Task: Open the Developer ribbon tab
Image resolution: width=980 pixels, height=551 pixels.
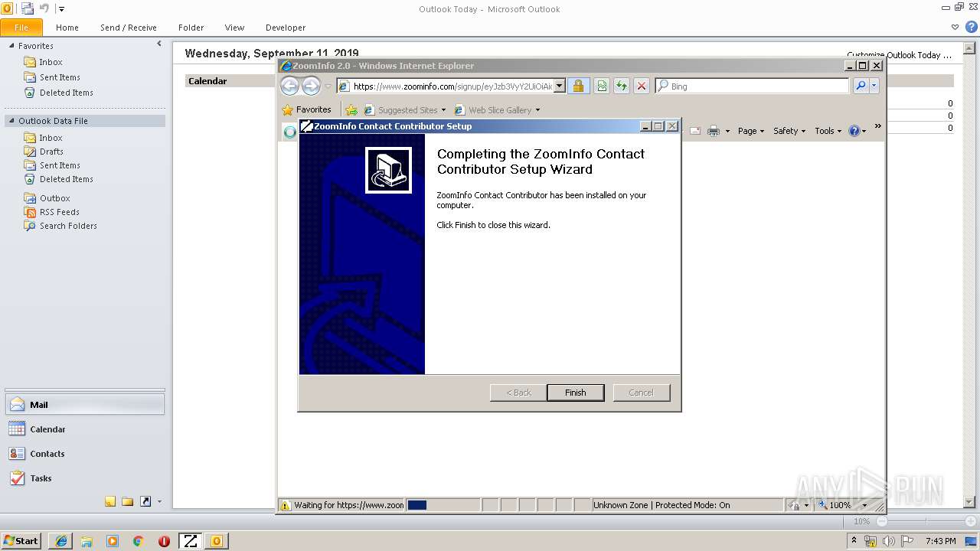Action: click(285, 28)
